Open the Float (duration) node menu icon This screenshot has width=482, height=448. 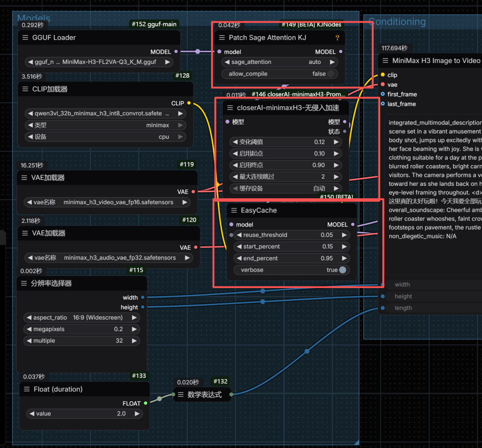point(27,389)
